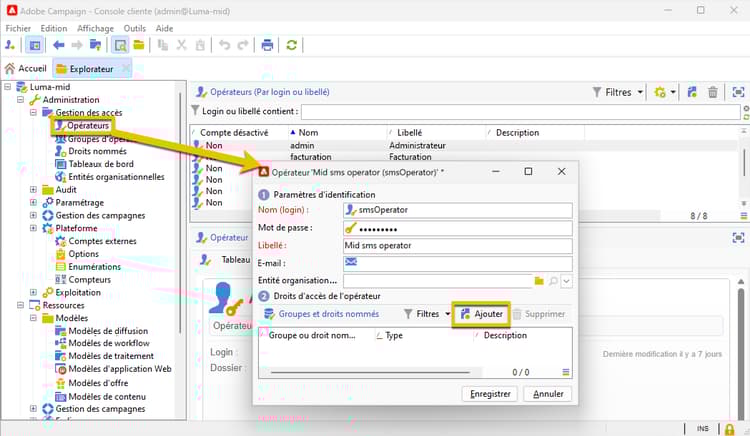Viewport: 750px width, 436px height.
Task: Click the new operator icon in the list header
Action: point(692,92)
